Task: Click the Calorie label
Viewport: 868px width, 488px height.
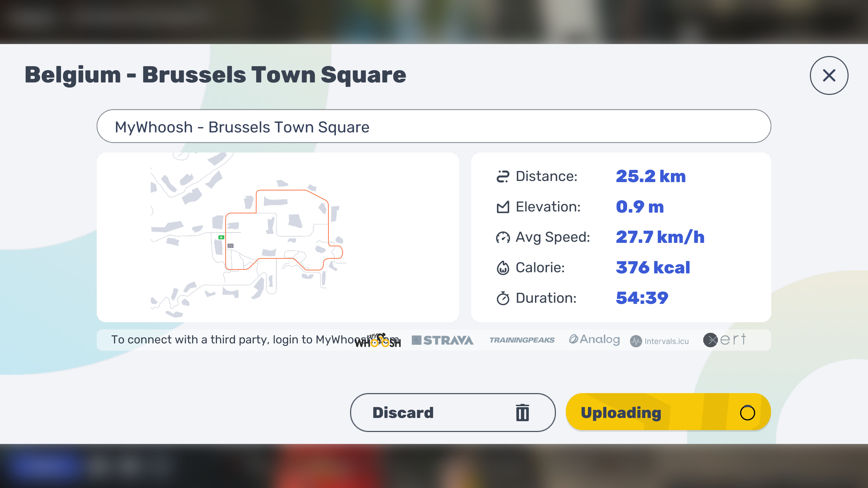Action: (x=540, y=268)
